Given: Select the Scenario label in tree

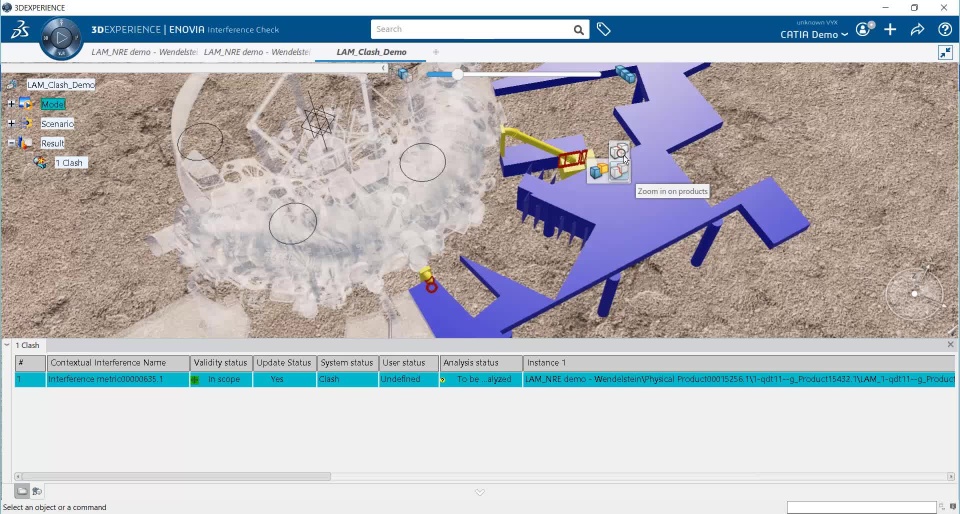Looking at the screenshot, I should point(58,124).
